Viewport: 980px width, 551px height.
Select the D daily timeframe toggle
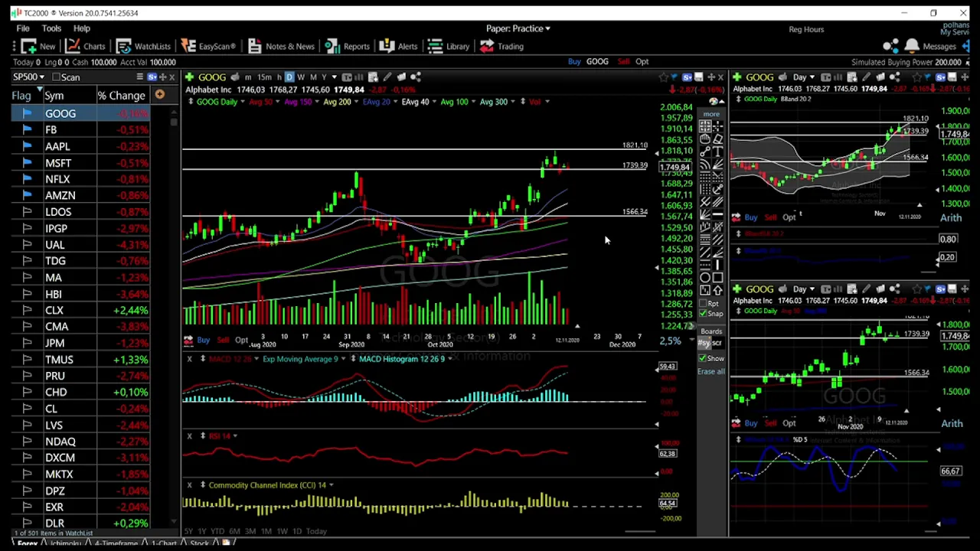[x=289, y=77]
